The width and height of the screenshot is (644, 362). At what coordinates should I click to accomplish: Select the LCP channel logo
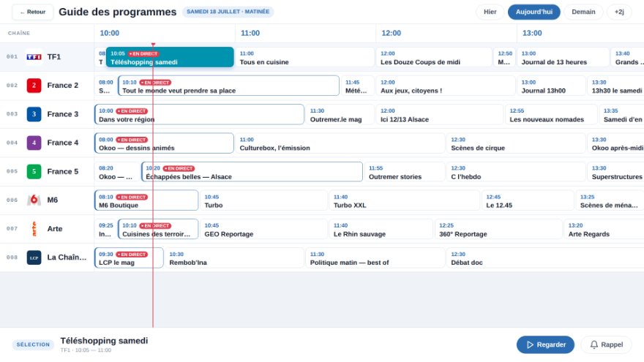[x=34, y=257]
